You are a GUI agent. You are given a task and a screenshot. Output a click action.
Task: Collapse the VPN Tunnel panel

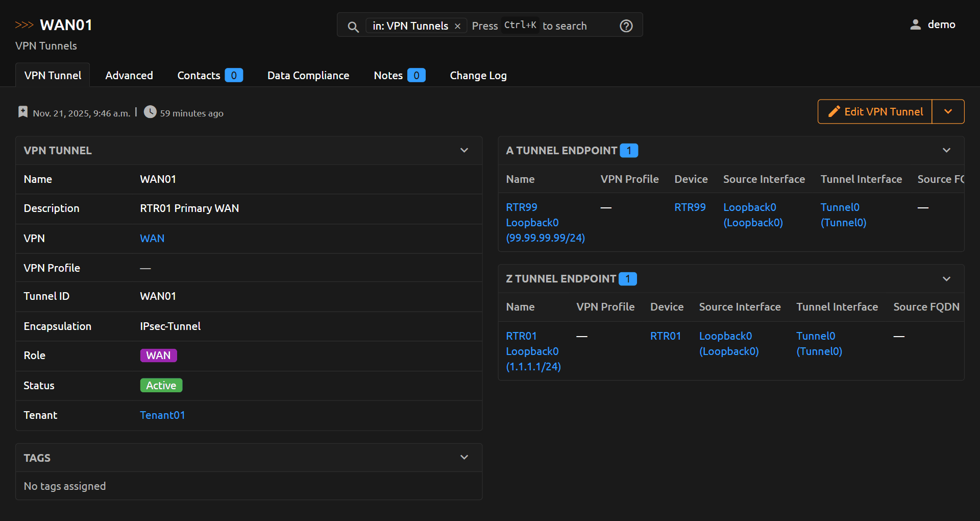coord(464,150)
